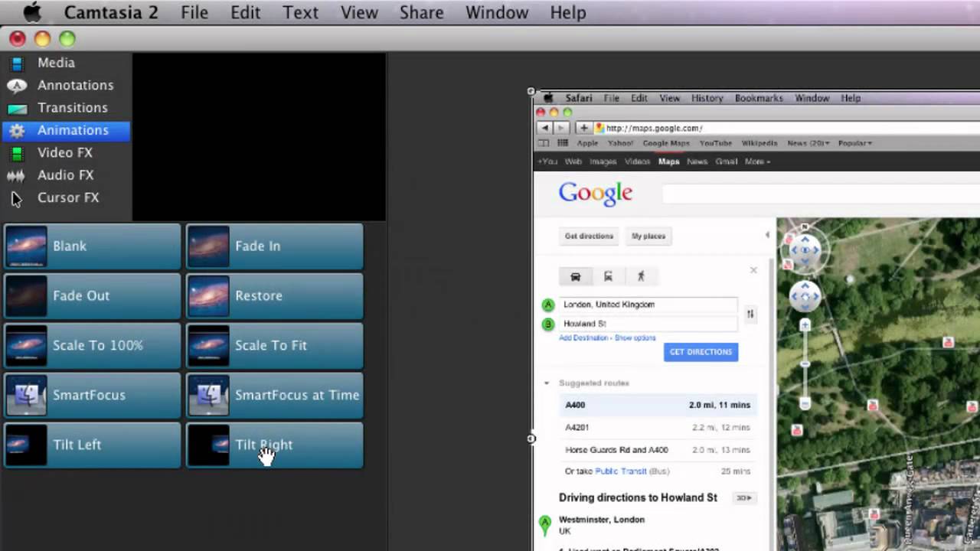Open the File menu in Camtasia
Screen dimensions: 980x551
[x=194, y=13]
